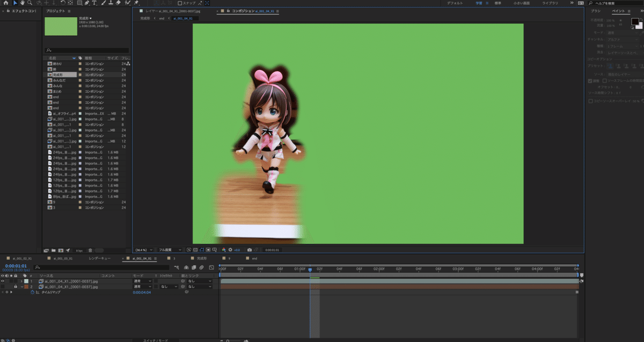The height and width of the screenshot is (342, 644).
Task: Select the Rectangle shape tool
Action: 79,3
